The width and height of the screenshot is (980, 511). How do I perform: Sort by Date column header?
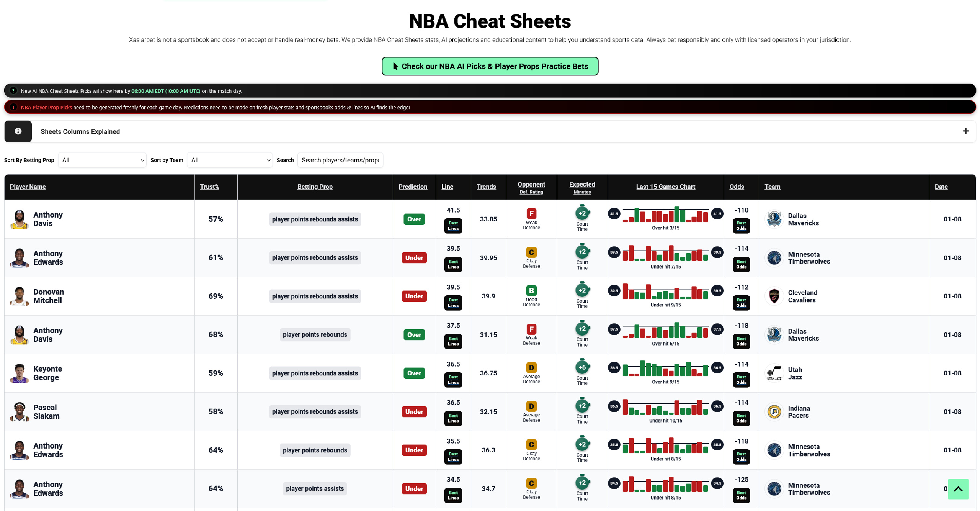click(941, 187)
